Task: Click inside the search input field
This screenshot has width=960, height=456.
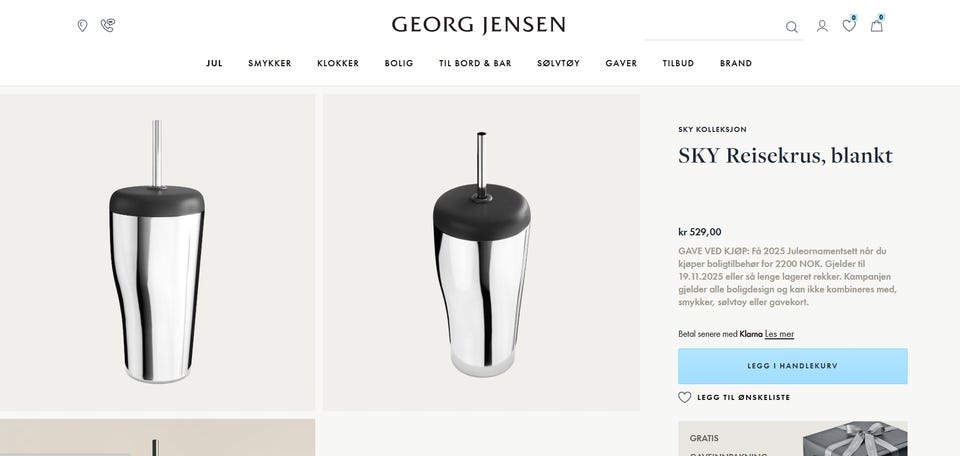Action: 713,28
